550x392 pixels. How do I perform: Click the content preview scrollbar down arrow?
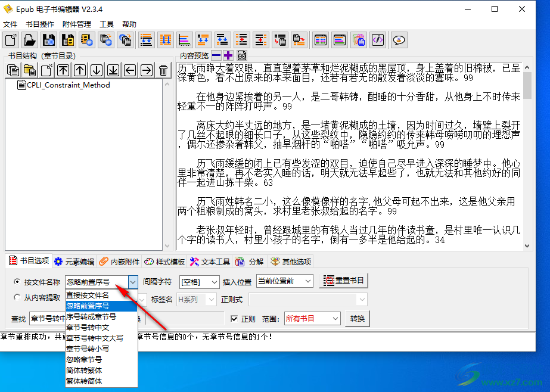coord(527,246)
